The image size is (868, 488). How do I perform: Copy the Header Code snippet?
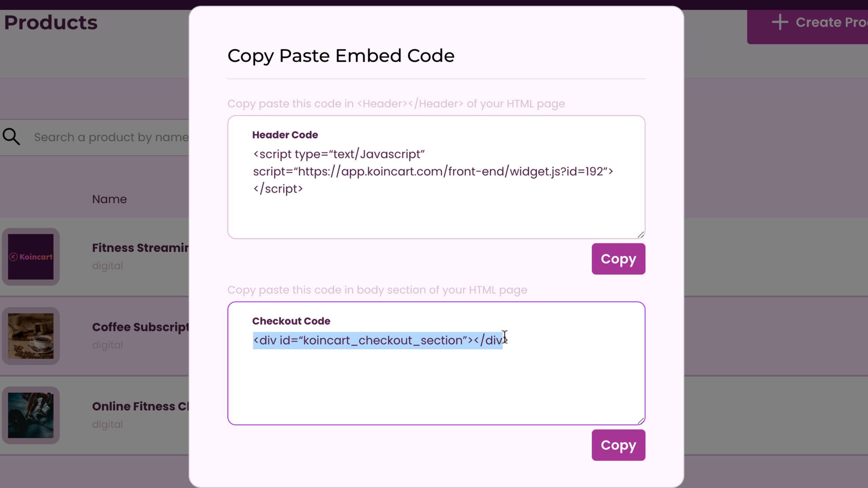[x=618, y=259]
